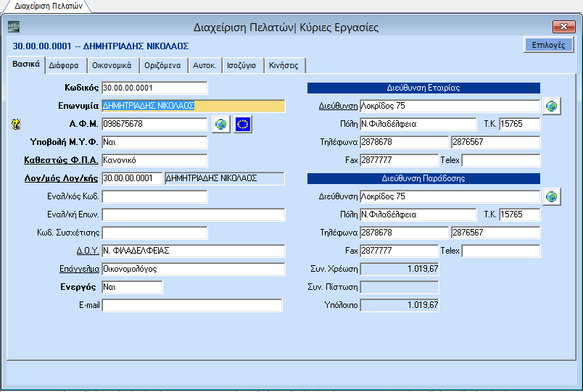Click the empty Συν. Πίστωση box
583x392 pixels.
400,287
